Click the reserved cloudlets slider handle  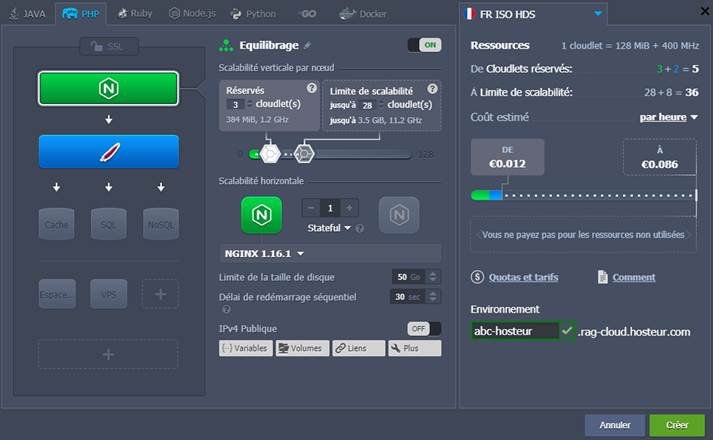click(x=268, y=154)
